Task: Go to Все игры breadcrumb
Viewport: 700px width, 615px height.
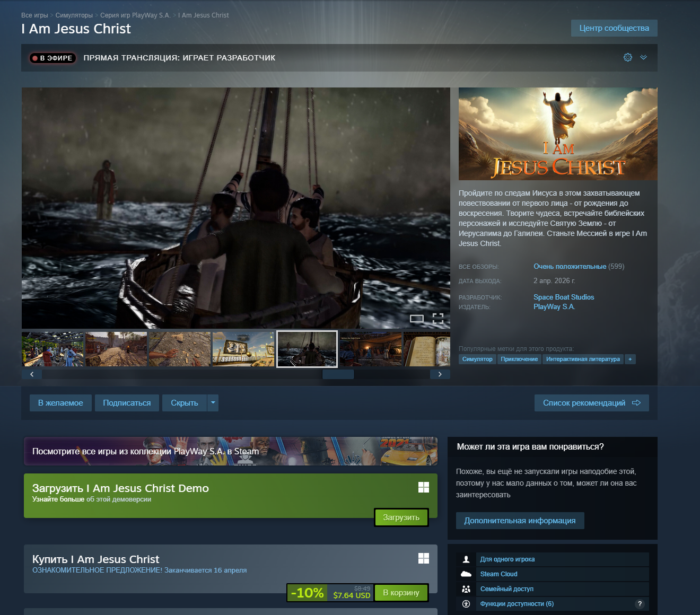Action: 34,15
